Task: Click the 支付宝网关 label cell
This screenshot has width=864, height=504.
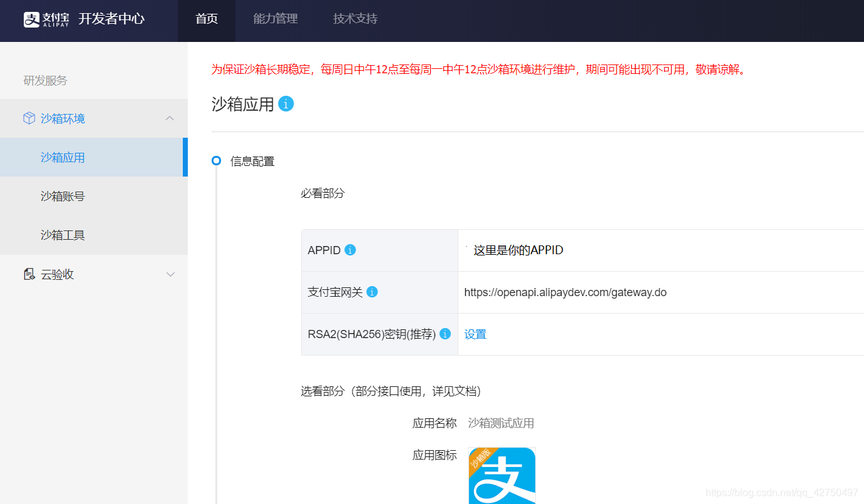Action: [379, 292]
